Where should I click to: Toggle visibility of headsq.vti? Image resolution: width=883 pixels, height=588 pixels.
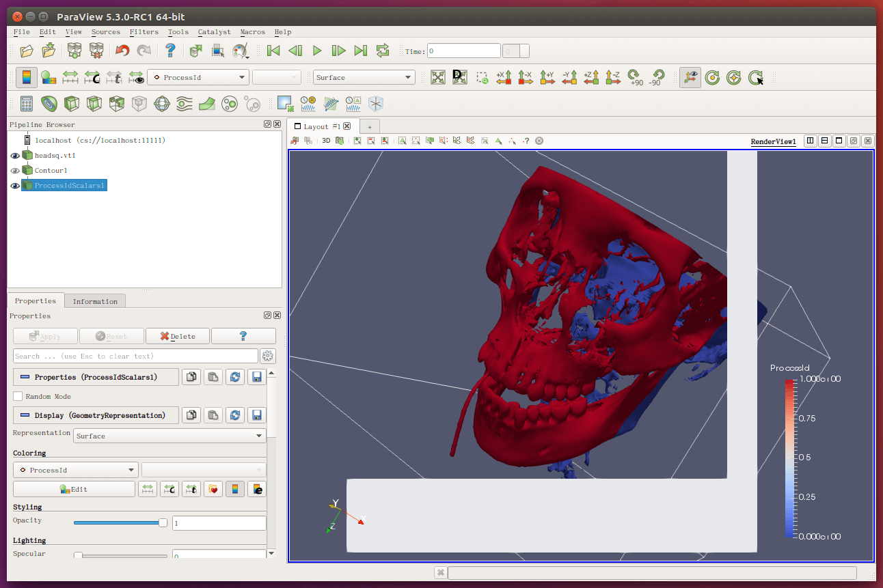(15, 156)
